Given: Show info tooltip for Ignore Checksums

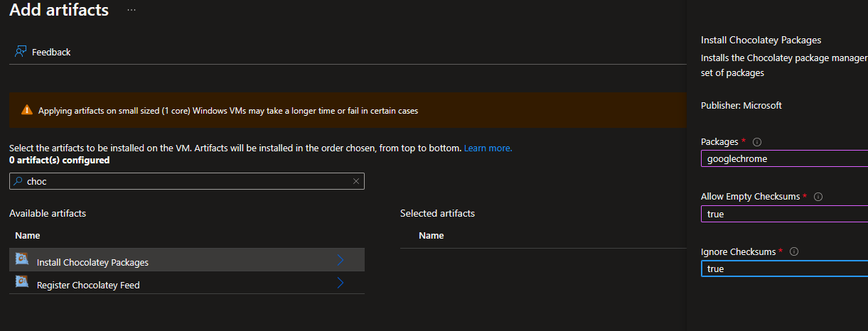Looking at the screenshot, I should 794,251.
